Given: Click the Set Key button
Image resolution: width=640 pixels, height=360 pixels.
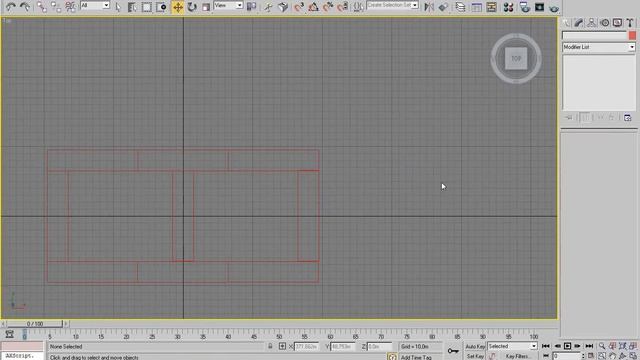Looking at the screenshot, I should click(x=475, y=356).
